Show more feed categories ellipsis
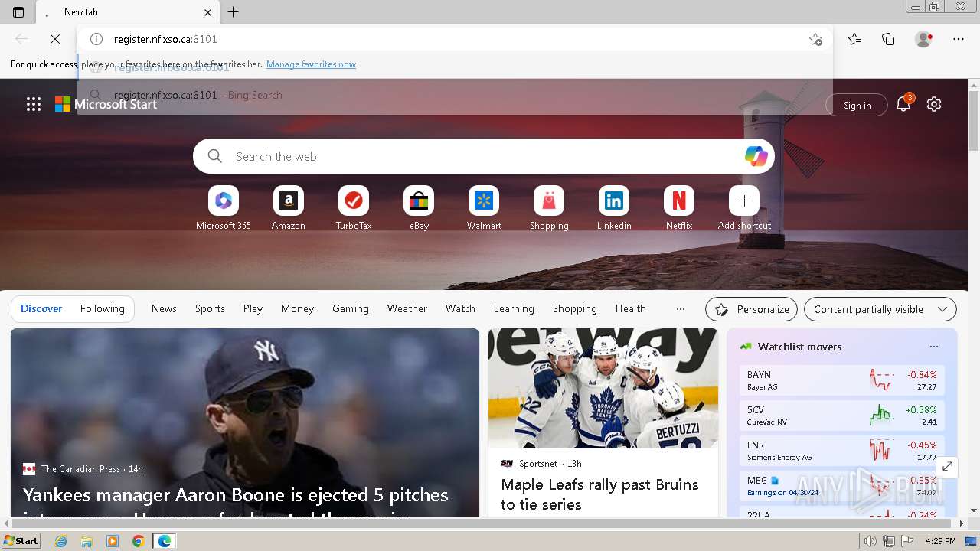The height and width of the screenshot is (551, 980). coord(681,309)
